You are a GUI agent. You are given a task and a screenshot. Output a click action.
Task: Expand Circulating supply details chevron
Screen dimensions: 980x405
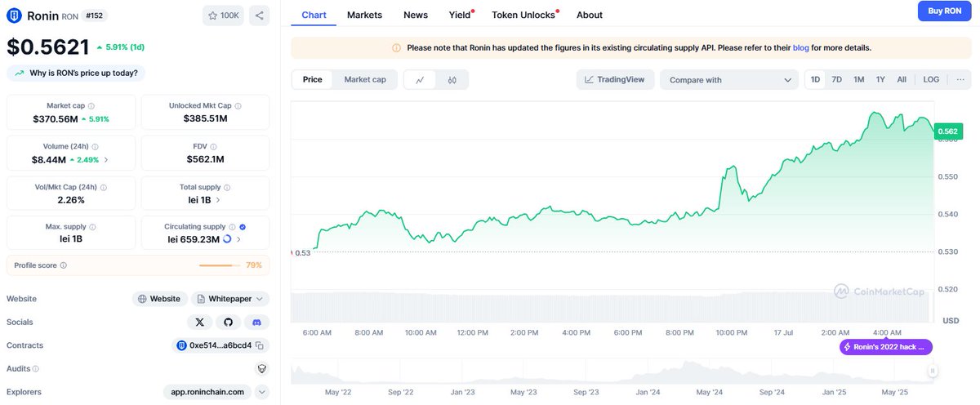(238, 239)
